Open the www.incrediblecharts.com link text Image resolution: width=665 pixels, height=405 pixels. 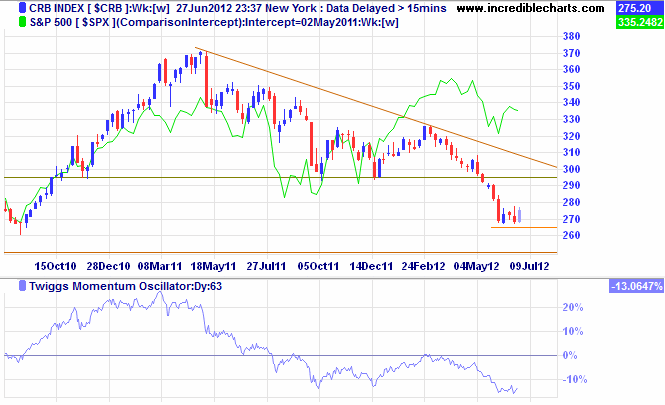tap(531, 8)
